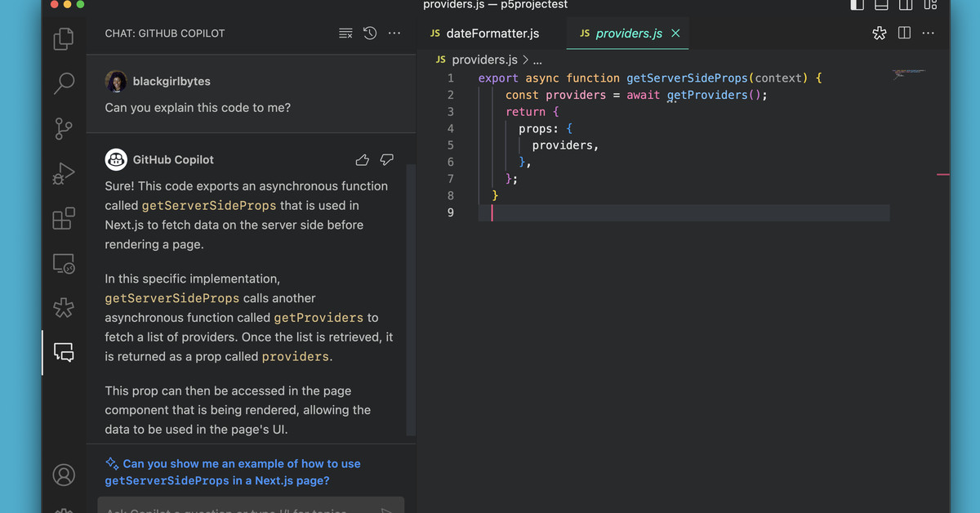This screenshot has height=513, width=980.
Task: Open the Remote Explorer icon
Action: coord(64,263)
